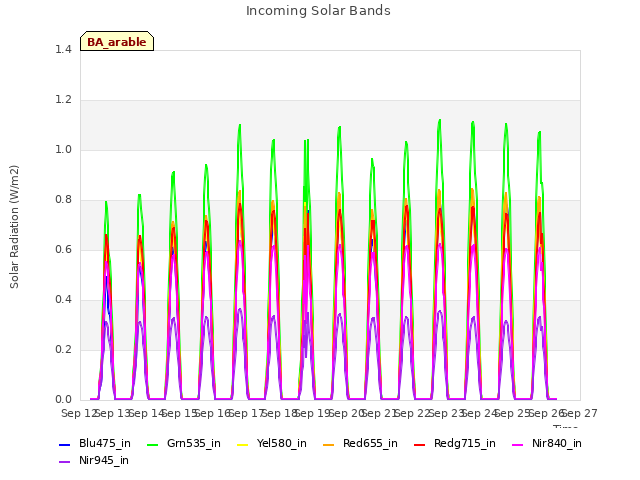Click the 0.2 y-axis tick label
Image resolution: width=640 pixels, height=480 pixels.
pyautogui.click(x=63, y=350)
